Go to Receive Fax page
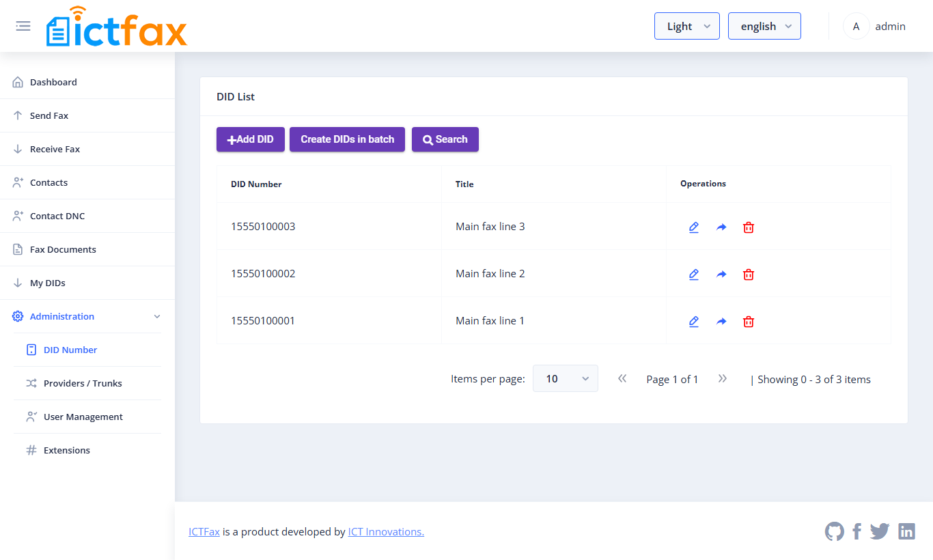 point(87,149)
